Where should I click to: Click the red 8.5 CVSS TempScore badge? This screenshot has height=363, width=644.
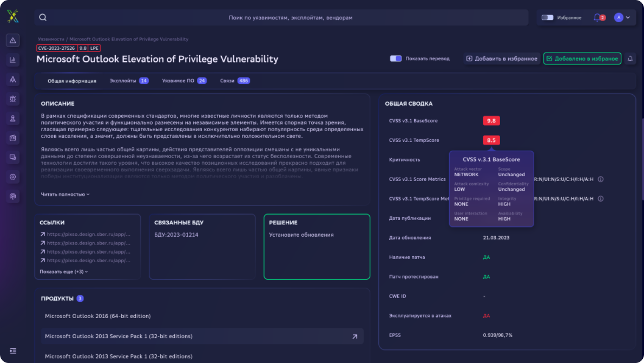coord(491,140)
